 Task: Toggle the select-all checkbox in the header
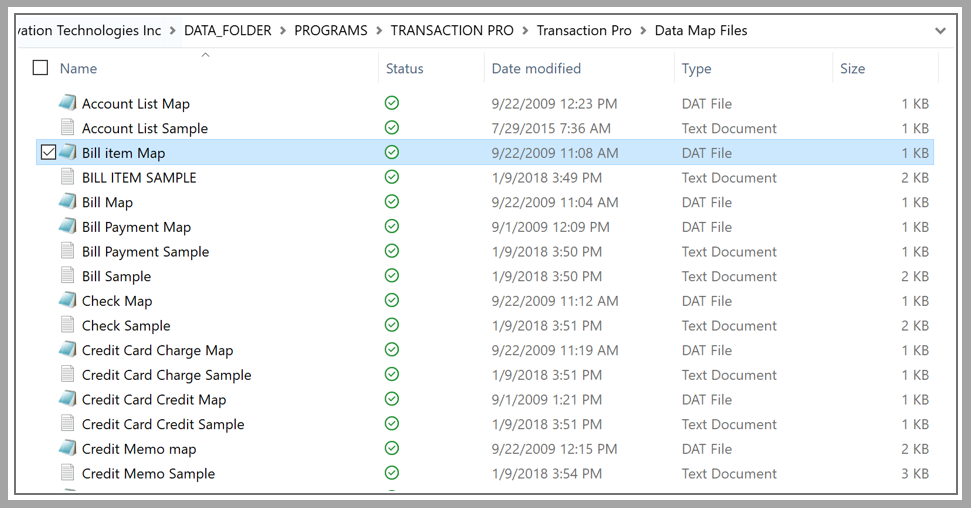[x=40, y=68]
